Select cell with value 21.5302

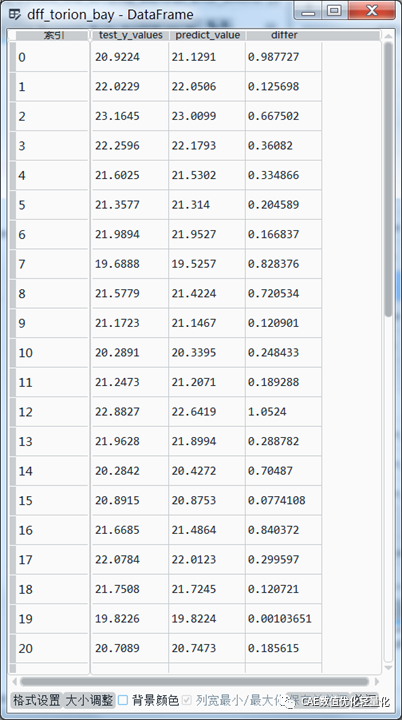[207, 175]
